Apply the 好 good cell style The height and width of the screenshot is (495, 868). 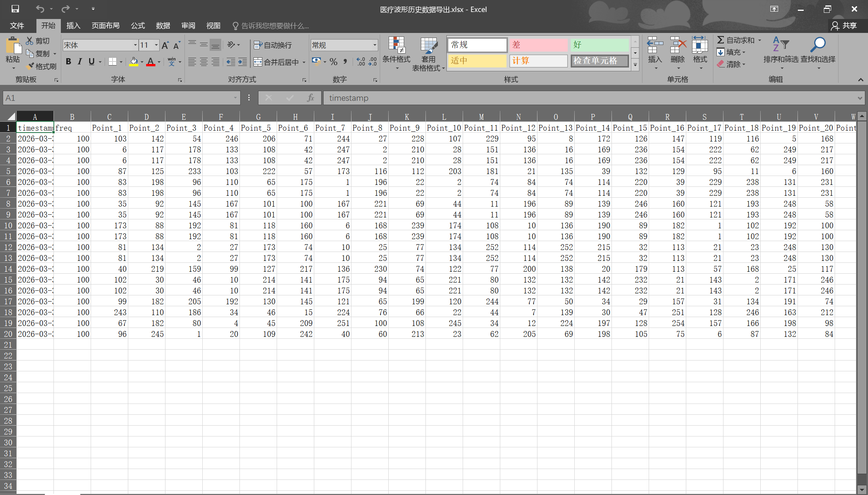click(599, 45)
